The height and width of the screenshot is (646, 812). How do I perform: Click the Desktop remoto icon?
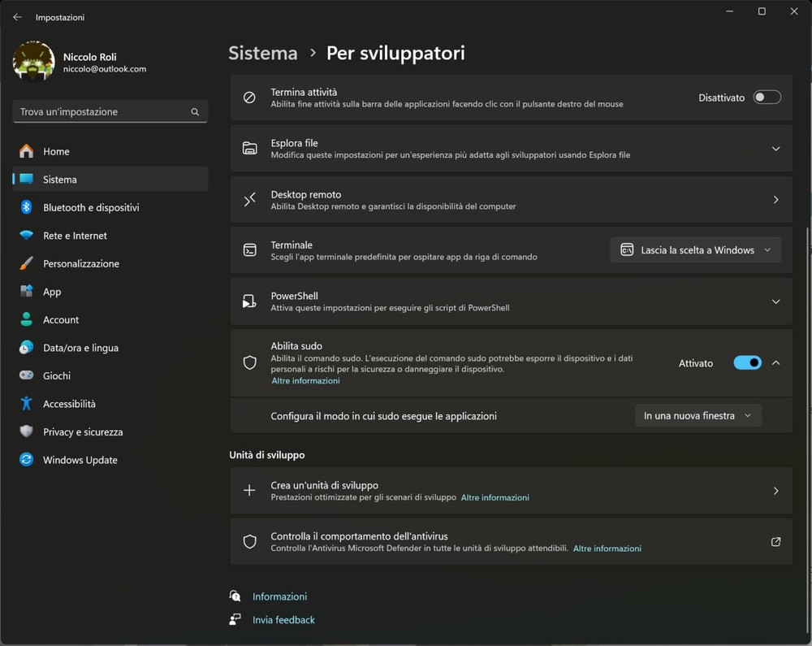coord(250,200)
